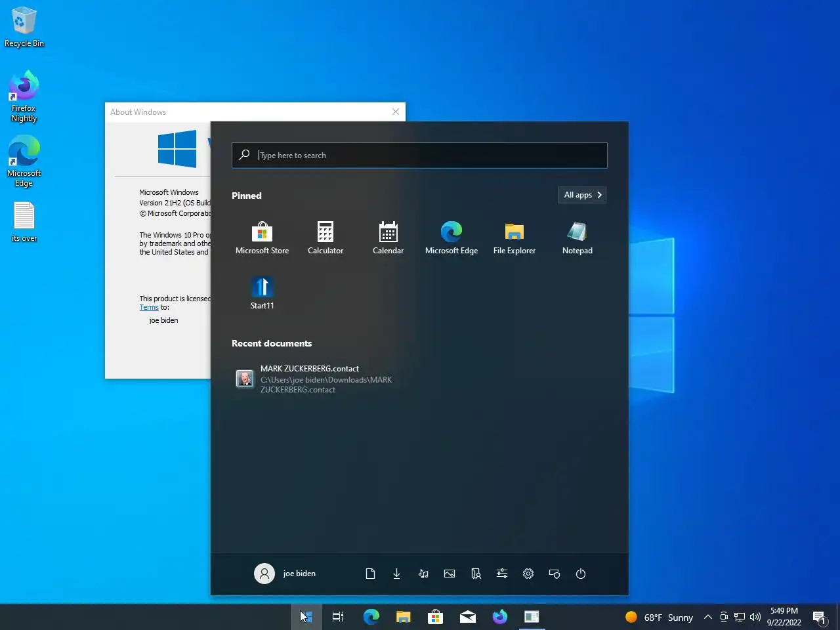Viewport: 840px width, 630px height.
Task: Open File Explorer from the taskbar
Action: point(403,617)
